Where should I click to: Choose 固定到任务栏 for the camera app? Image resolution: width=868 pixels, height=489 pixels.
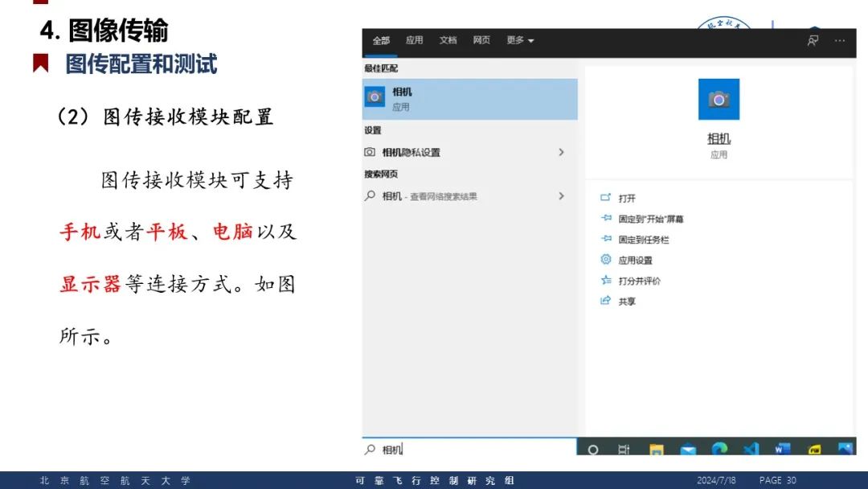(x=643, y=240)
